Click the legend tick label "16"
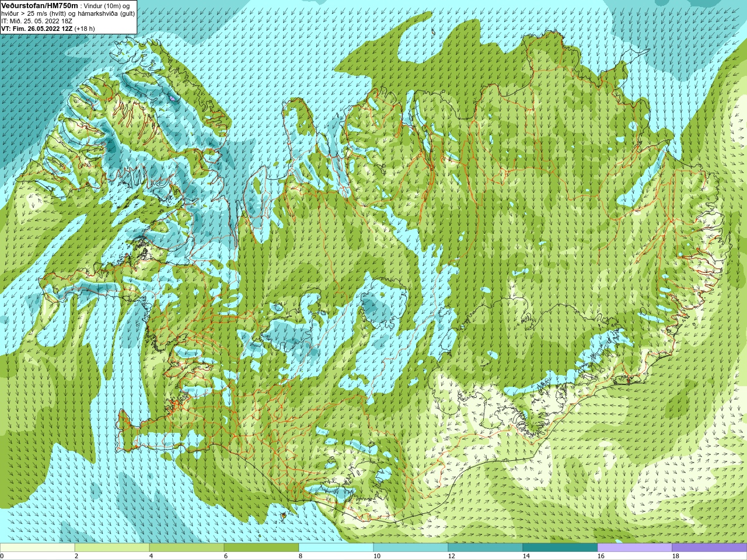This screenshot has height=560, width=747. (x=601, y=556)
